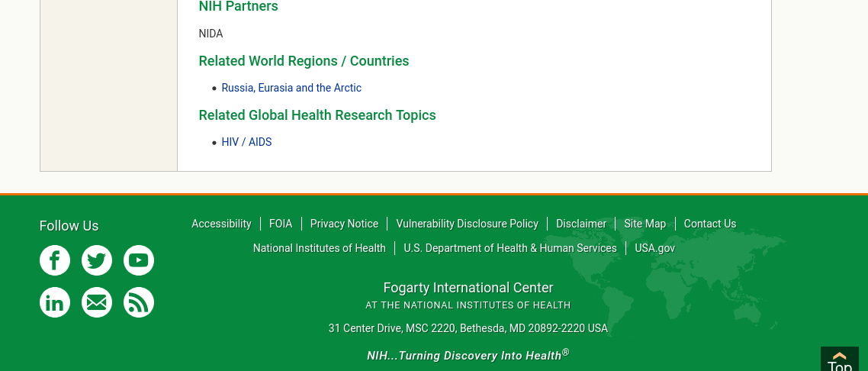
Task: Open the Site Map link
Action: [x=645, y=224]
